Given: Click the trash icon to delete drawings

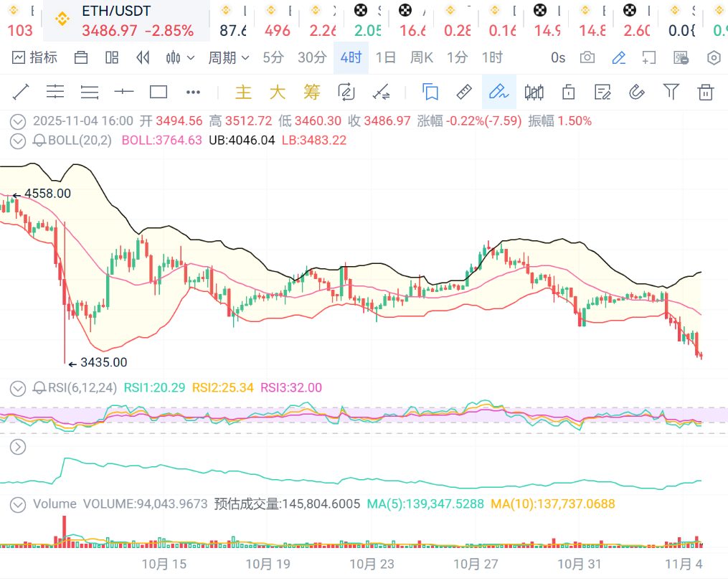Looking at the screenshot, I should click(x=706, y=92).
